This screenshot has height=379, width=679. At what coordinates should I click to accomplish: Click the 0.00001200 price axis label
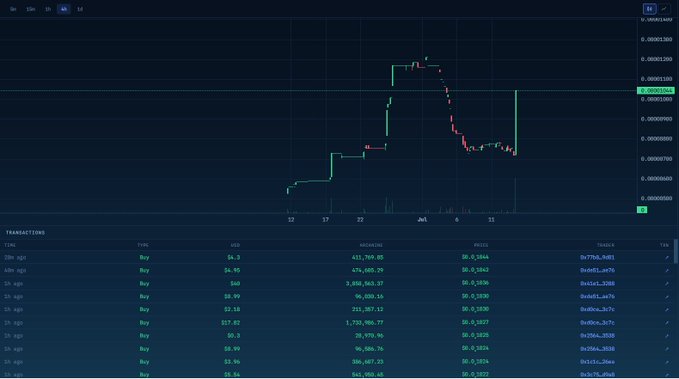pos(656,59)
